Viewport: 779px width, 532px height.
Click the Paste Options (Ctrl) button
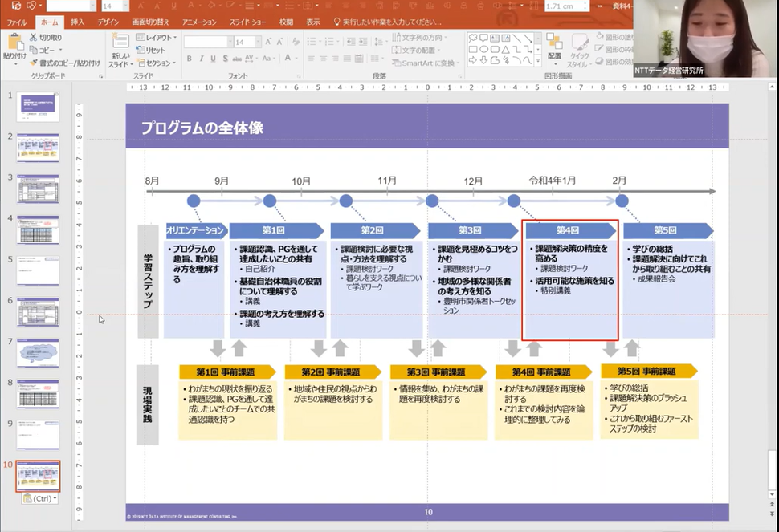point(38,498)
